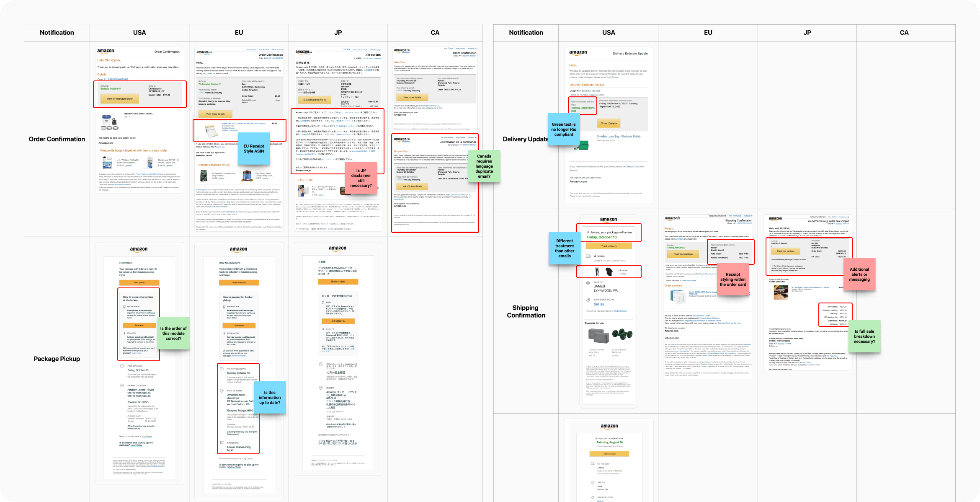This screenshot has height=502, width=980.
Task: Click Track your package in amazon.fr email
Action: coord(683,254)
